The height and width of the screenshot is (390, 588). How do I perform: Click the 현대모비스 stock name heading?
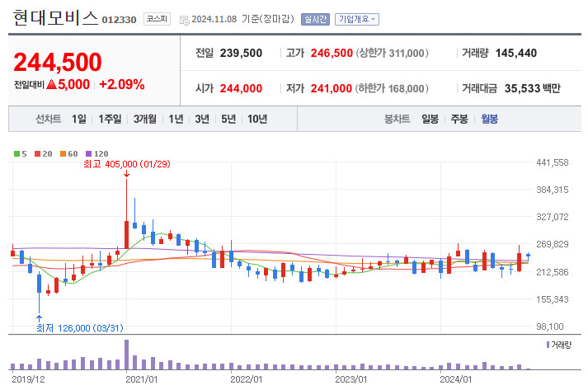[x=55, y=17]
